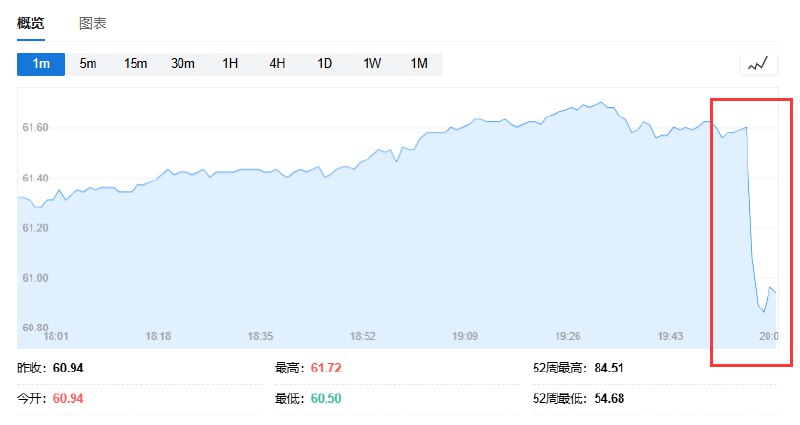This screenshot has height=425, width=800.
Task: Click the 19:43 time axis label
Action: click(670, 336)
